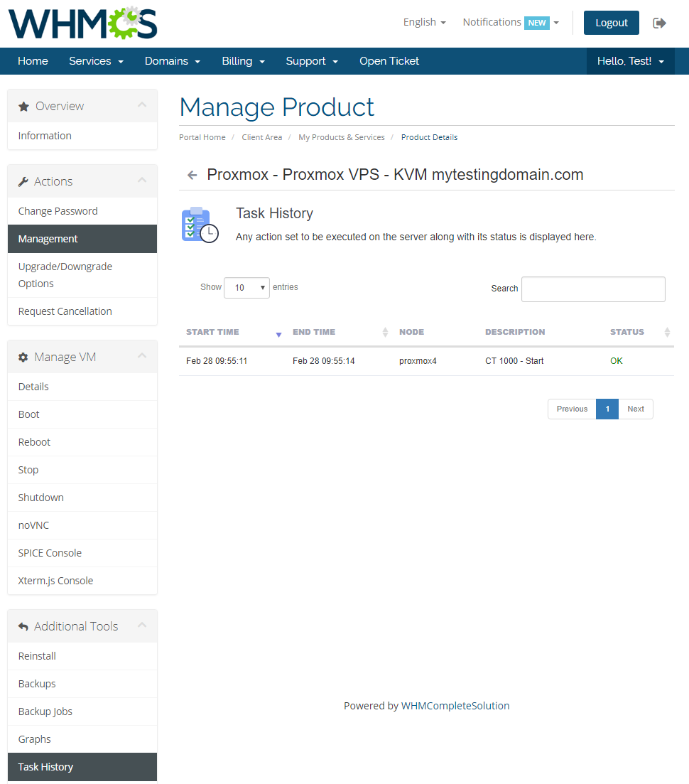689x784 pixels.
Task: Sort by Start Time column arrow
Action: pos(279,334)
